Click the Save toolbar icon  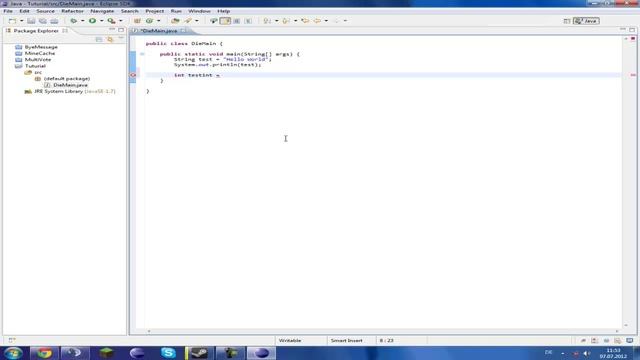[x=31, y=21]
